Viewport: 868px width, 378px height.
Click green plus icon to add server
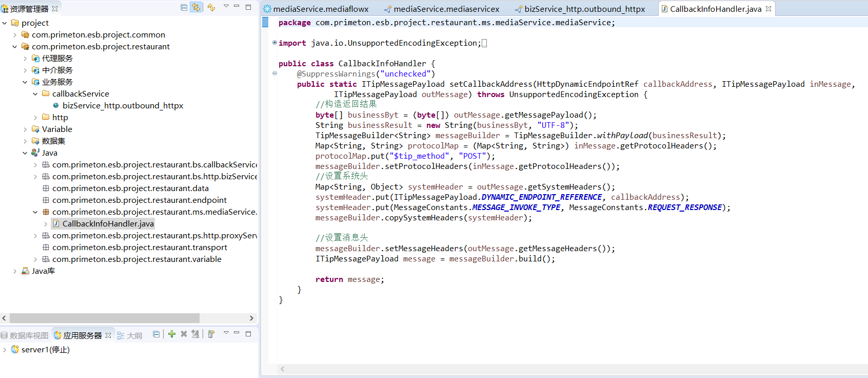(x=172, y=334)
